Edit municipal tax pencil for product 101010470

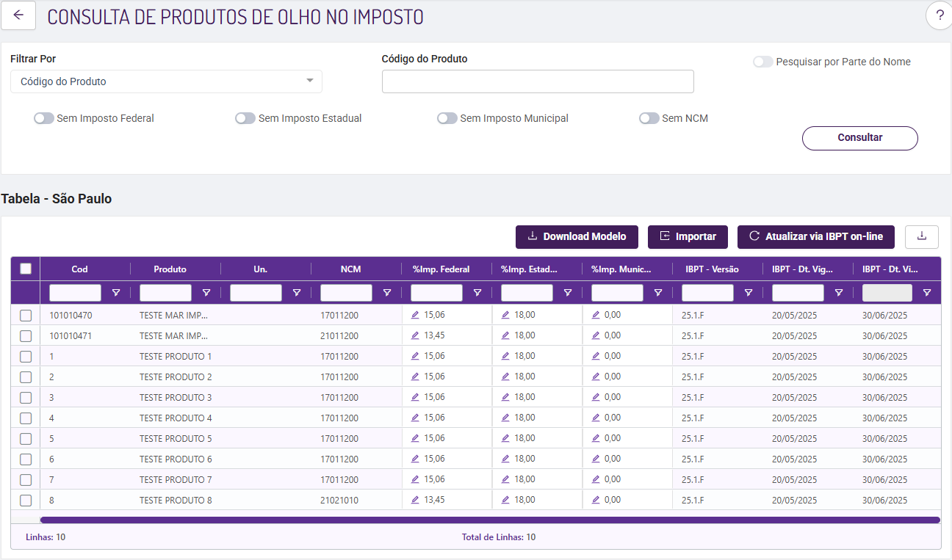596,315
